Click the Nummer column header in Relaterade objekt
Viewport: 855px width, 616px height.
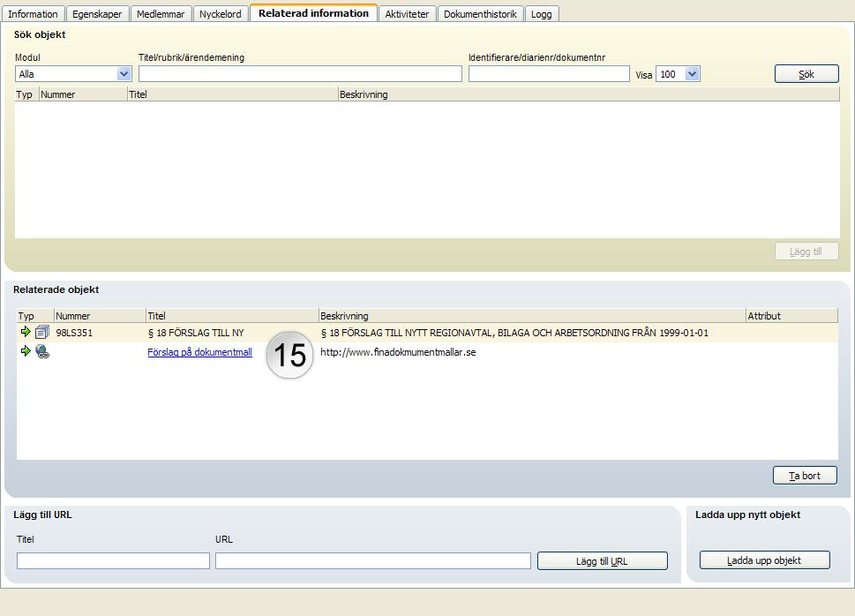101,316
